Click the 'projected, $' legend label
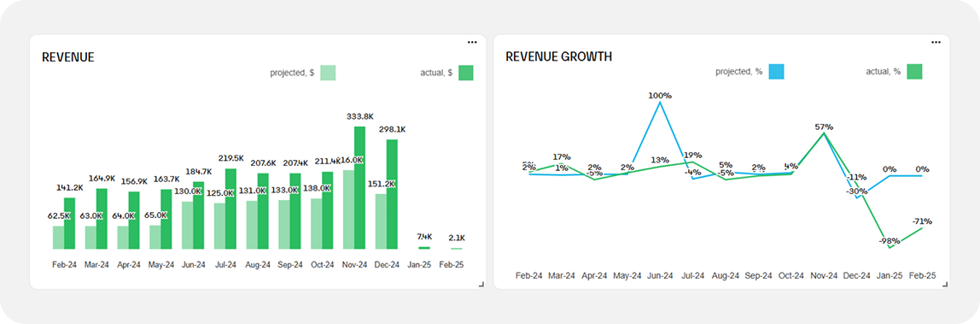 coord(292,73)
